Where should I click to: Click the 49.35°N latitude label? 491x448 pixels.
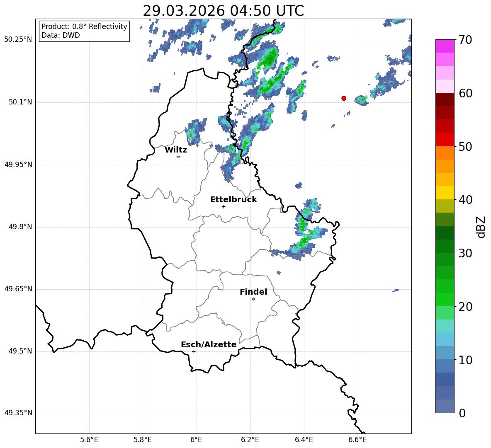pos(18,413)
